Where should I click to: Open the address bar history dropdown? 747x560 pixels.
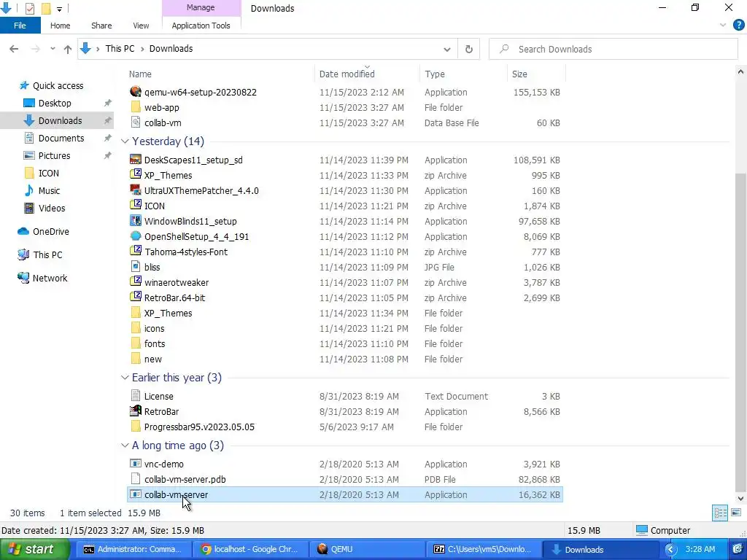(447, 49)
